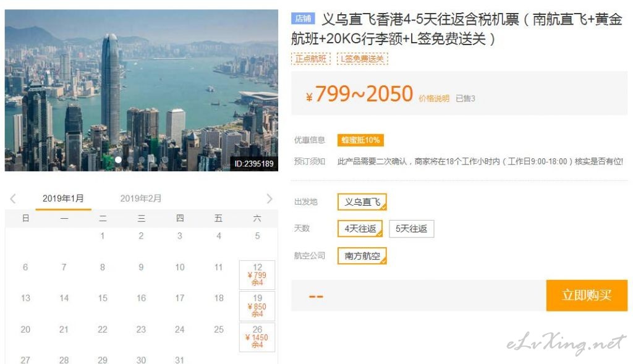This screenshot has height=364, width=633.
Task: Click the 天数 label
Action: click(302, 229)
